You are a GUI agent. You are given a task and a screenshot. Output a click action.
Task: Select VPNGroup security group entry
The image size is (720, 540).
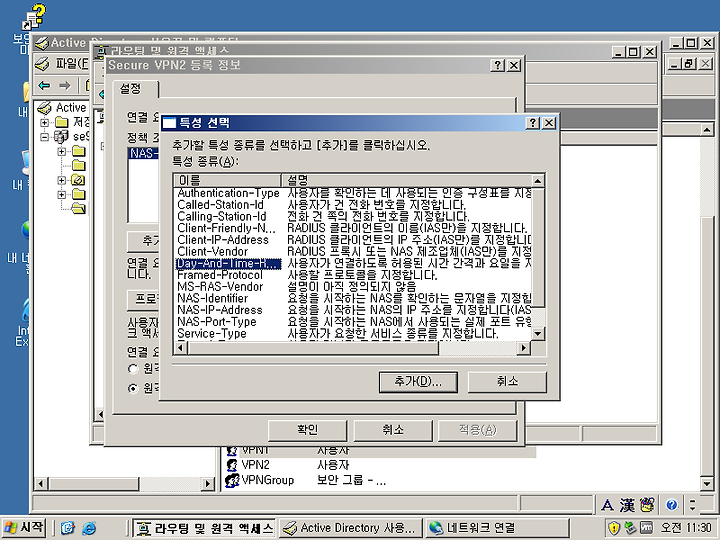tap(267, 480)
